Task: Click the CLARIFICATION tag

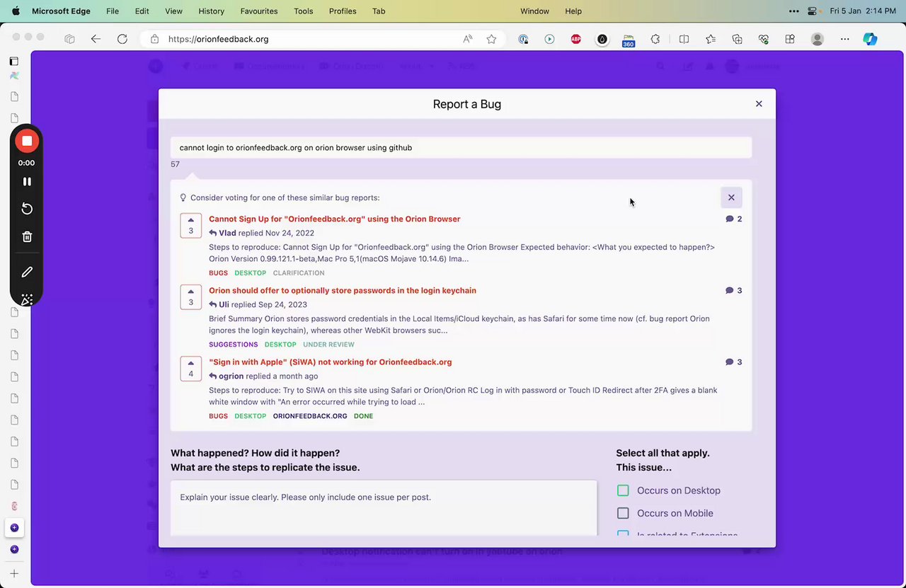Action: [299, 273]
